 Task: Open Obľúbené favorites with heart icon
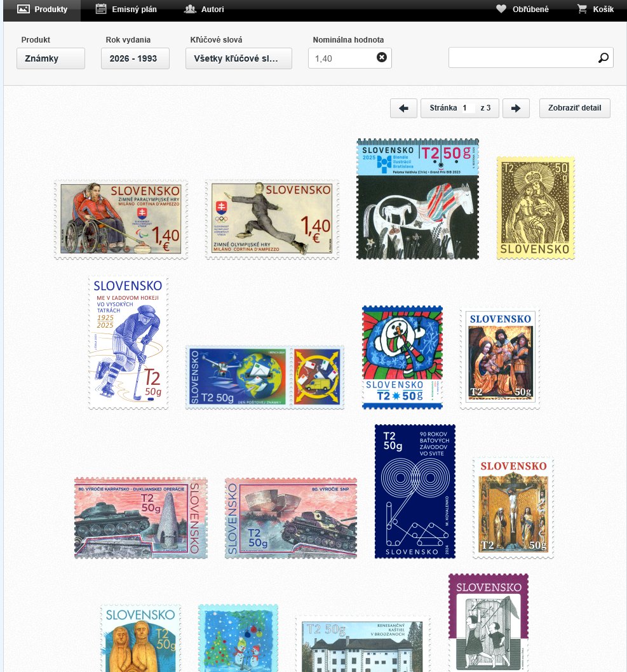point(522,9)
